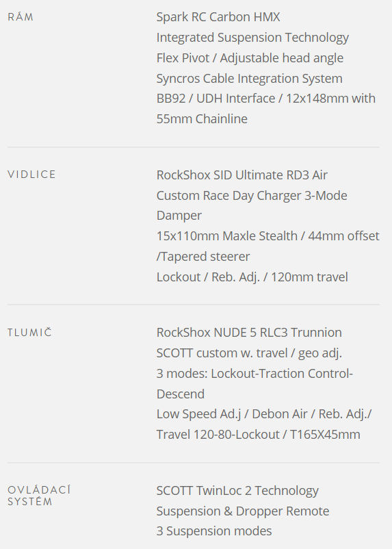The width and height of the screenshot is (392, 549).
Task: Click 'Flex Pivot / Adjustable head angle' line
Action: 250,58
